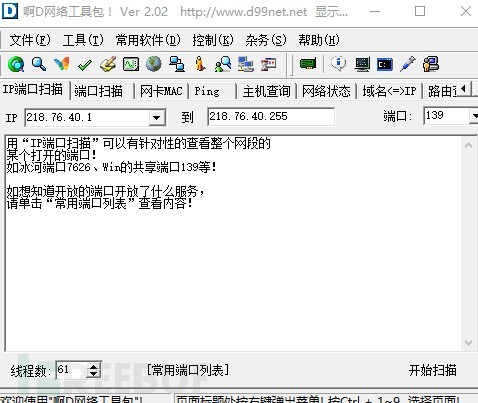Click the blue syringe injection icon
478x403 pixels.
408,64
